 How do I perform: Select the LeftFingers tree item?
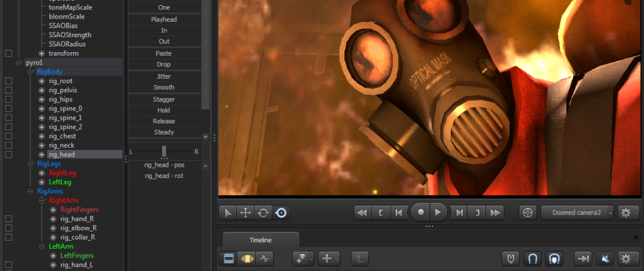(77, 255)
